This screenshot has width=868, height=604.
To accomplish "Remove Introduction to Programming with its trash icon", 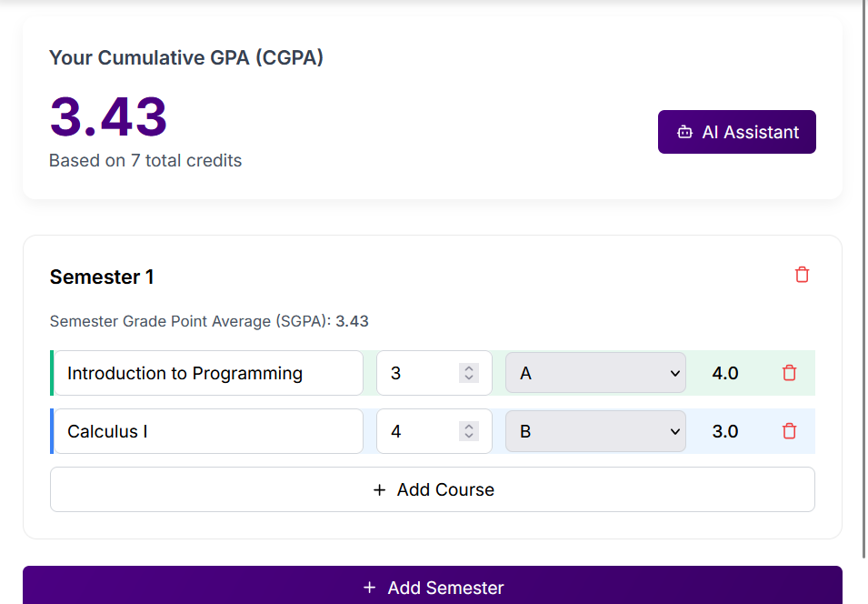I will (788, 373).
